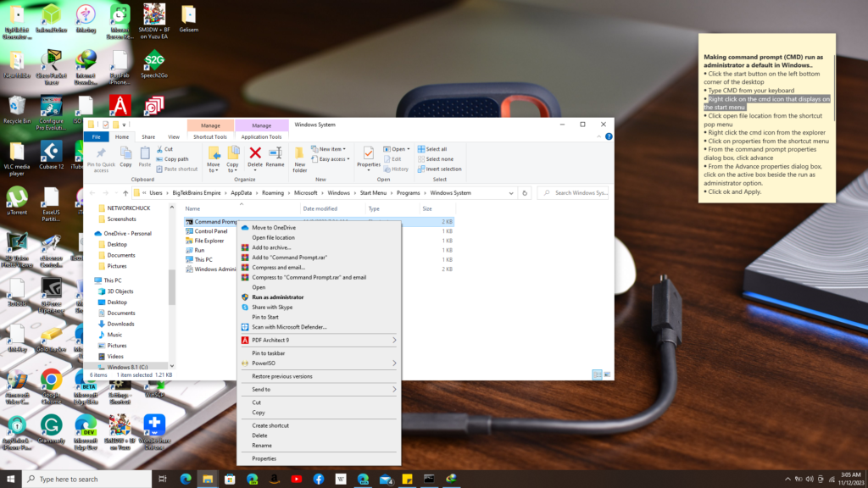Click the taskbar Type here to search field
Image resolution: width=868 pixels, height=488 pixels.
pyautogui.click(x=87, y=480)
